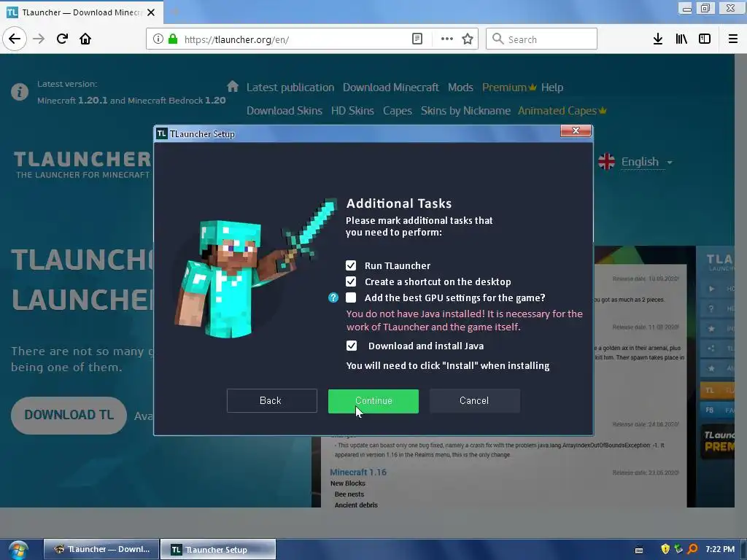Reload the page with refresh icon
The height and width of the screenshot is (560, 747).
[x=62, y=39]
